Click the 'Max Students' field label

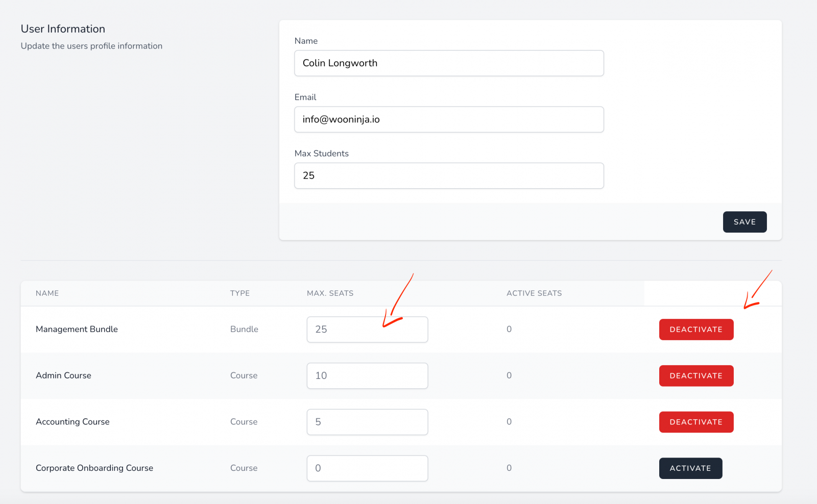coord(322,154)
